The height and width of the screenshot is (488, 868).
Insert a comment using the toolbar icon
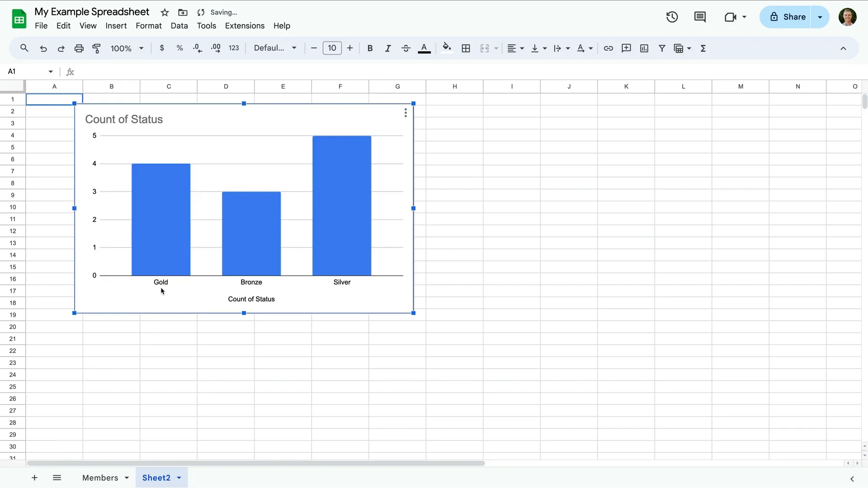pyautogui.click(x=626, y=48)
